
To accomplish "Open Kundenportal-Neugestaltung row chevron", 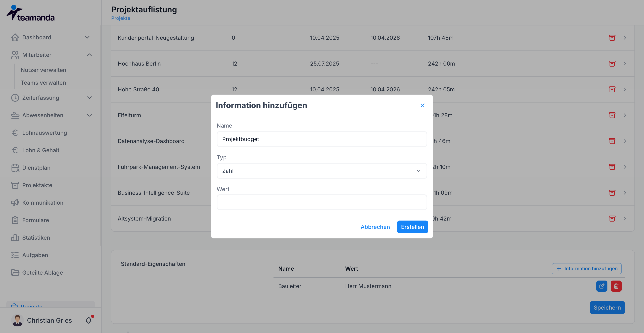I will 625,38.
